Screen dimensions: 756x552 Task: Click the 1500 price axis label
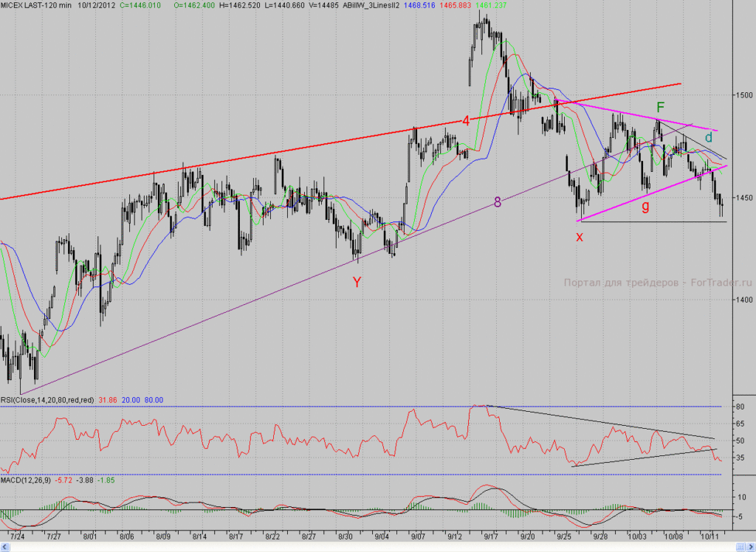coord(745,95)
